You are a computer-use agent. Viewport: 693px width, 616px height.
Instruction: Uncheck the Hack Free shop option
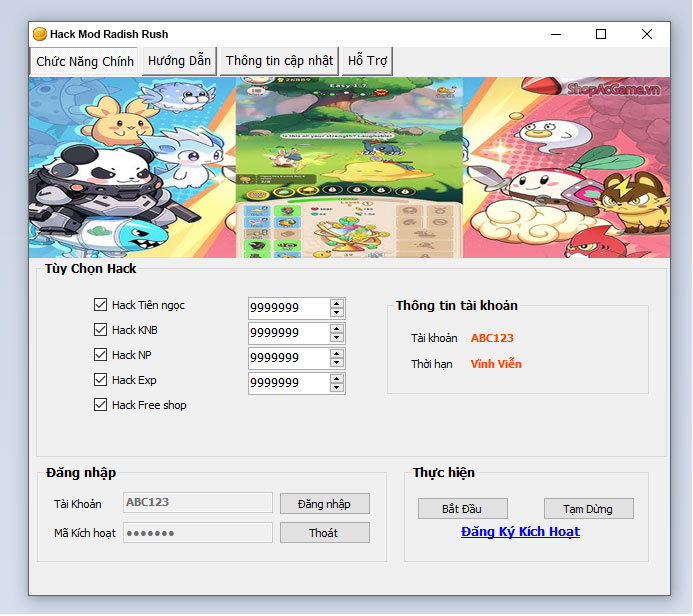(100, 405)
